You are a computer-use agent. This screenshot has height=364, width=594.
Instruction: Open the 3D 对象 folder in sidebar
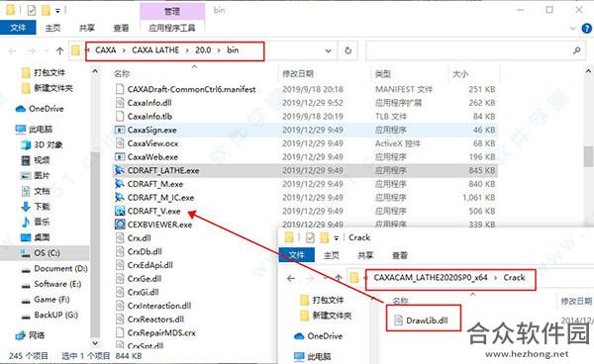click(x=49, y=145)
